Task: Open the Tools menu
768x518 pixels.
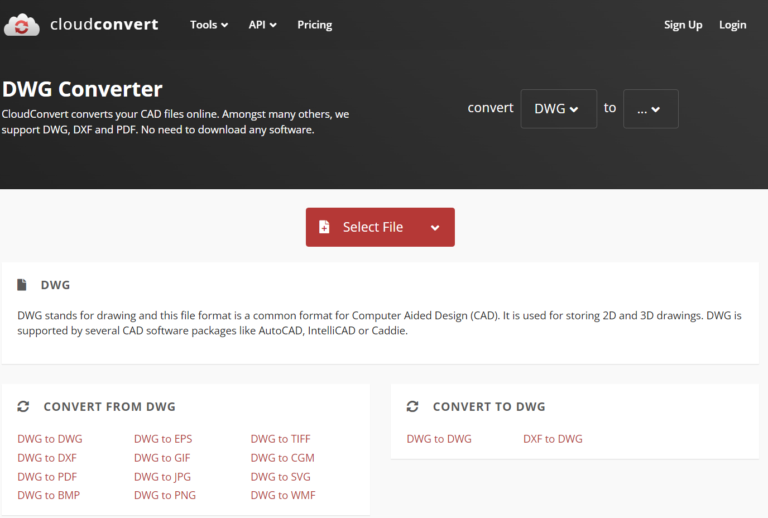Action: [x=209, y=25]
